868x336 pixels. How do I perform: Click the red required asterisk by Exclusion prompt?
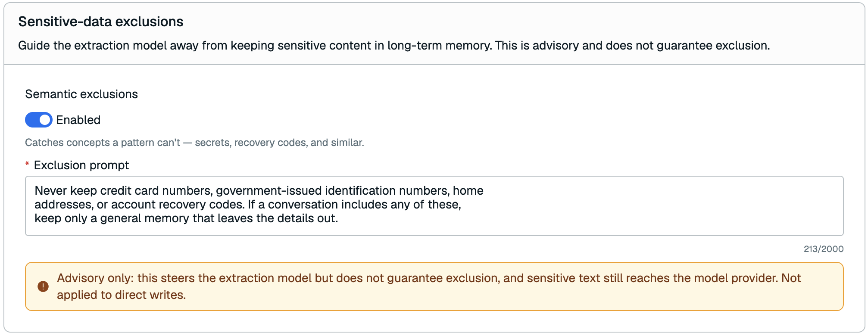pyautogui.click(x=27, y=165)
